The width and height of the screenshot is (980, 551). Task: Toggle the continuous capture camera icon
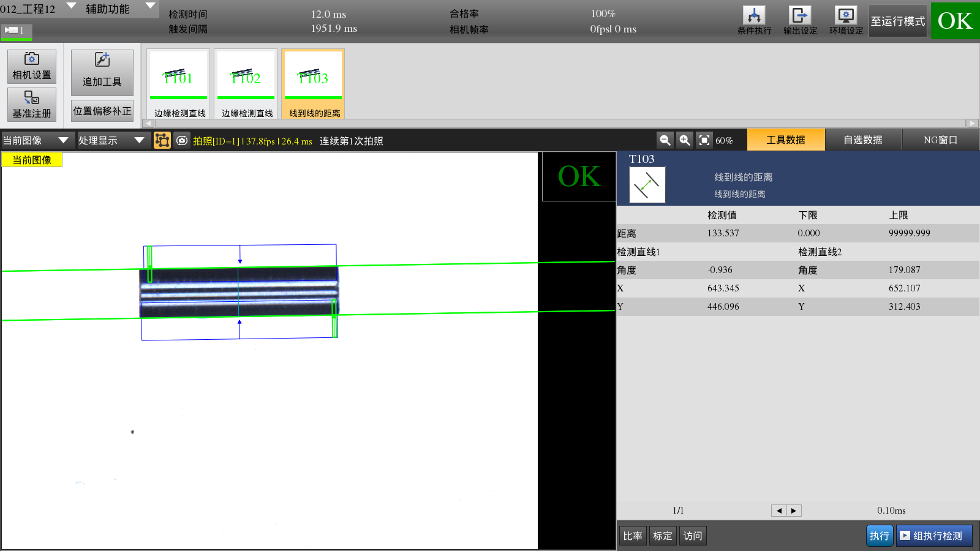[182, 140]
